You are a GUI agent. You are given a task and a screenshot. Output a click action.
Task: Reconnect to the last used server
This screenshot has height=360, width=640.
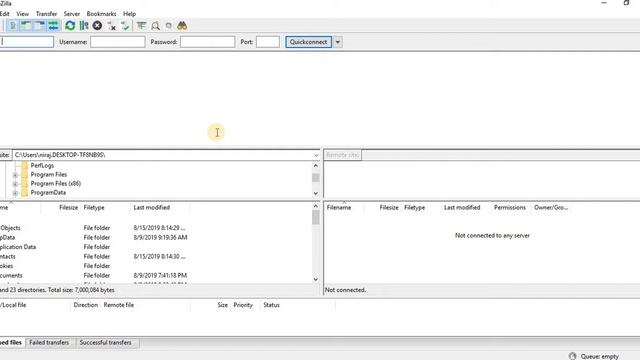click(125, 26)
